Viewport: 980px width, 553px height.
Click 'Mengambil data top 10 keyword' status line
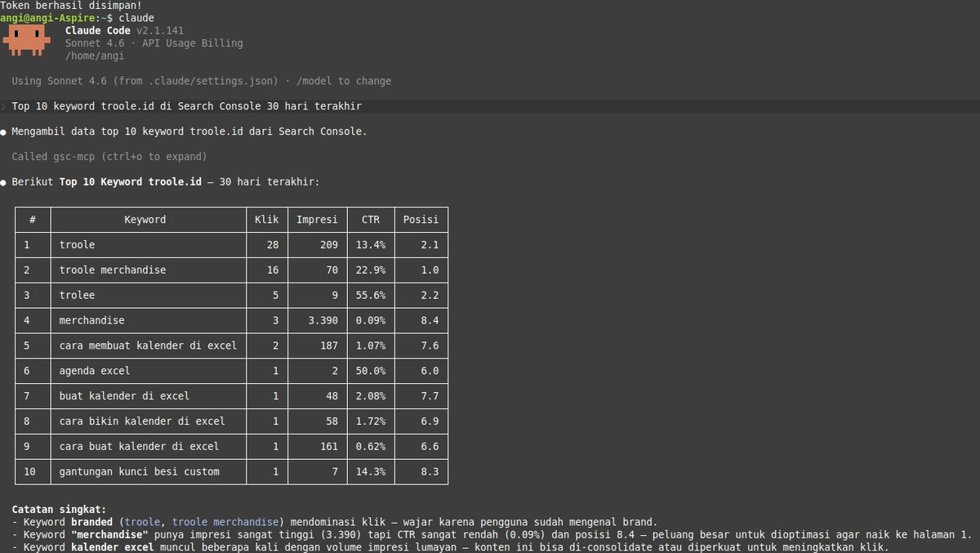pos(189,132)
